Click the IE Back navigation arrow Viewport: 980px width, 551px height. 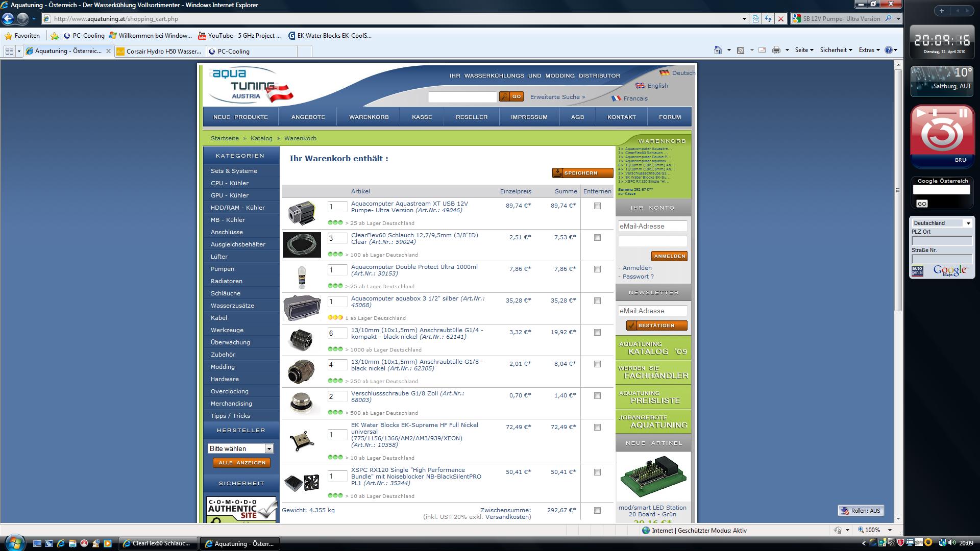tap(8, 19)
